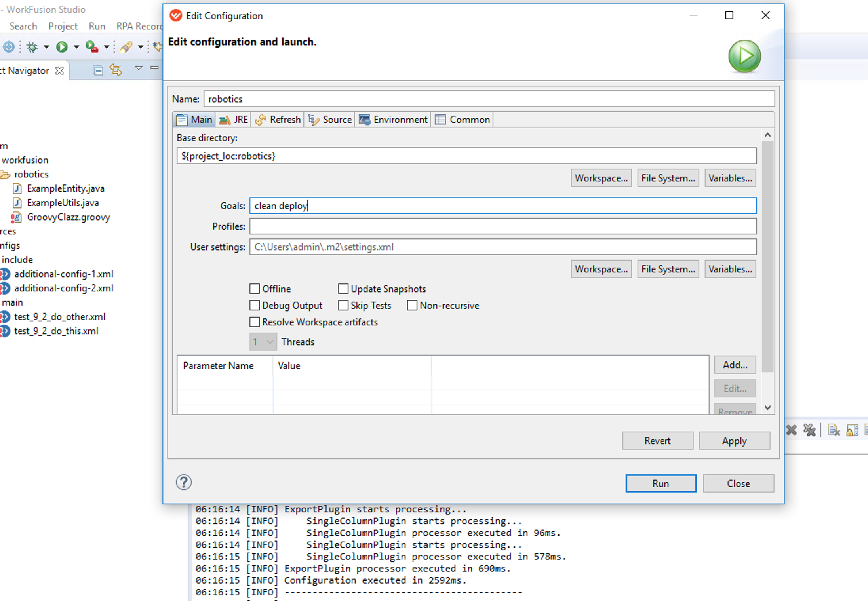Toggle Link with Editor in Project Navigator
868x601 pixels.
click(x=116, y=70)
